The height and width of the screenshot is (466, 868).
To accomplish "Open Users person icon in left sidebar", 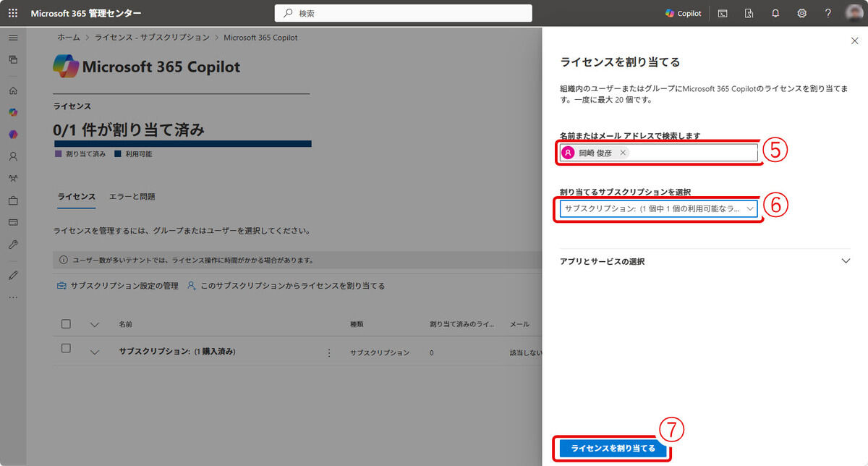I will (13, 156).
